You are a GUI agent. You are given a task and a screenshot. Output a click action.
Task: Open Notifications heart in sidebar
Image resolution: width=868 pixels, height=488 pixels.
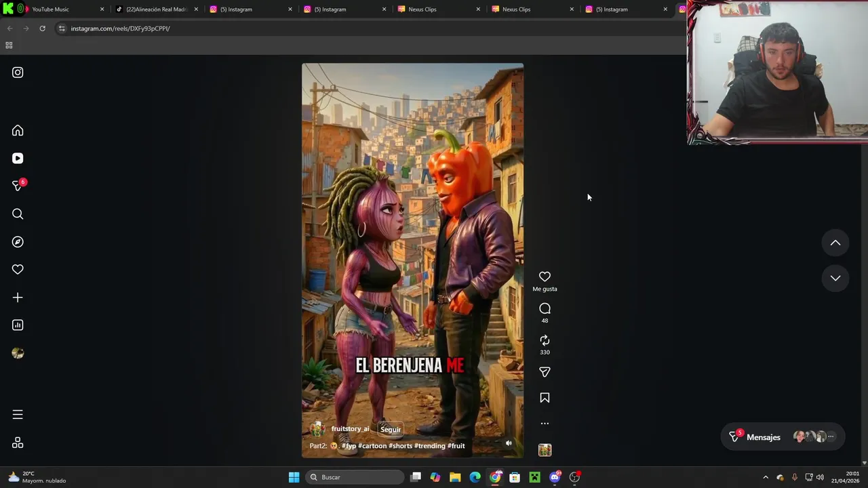tap(18, 270)
